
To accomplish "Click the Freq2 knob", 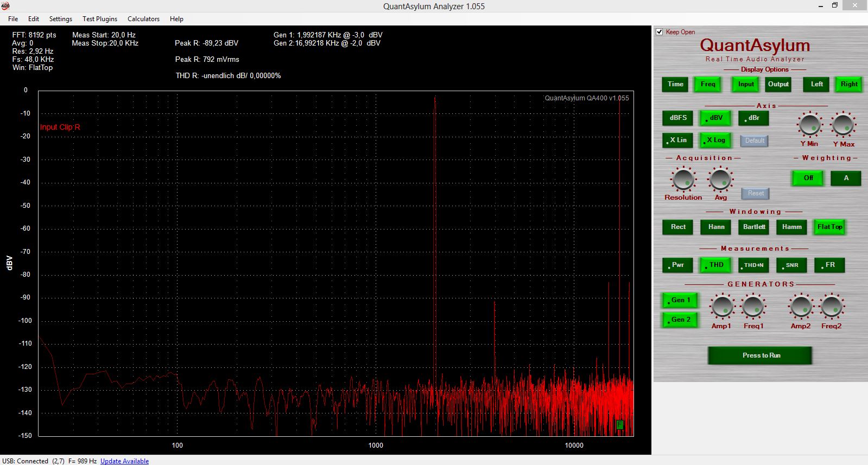I will click(x=832, y=307).
